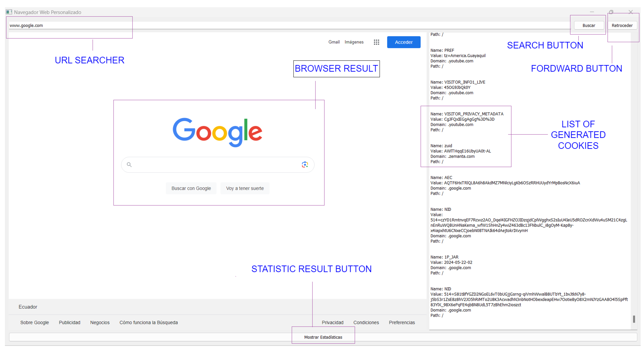Open the Publicidad footer link
The height and width of the screenshot is (352, 644).
click(69, 322)
